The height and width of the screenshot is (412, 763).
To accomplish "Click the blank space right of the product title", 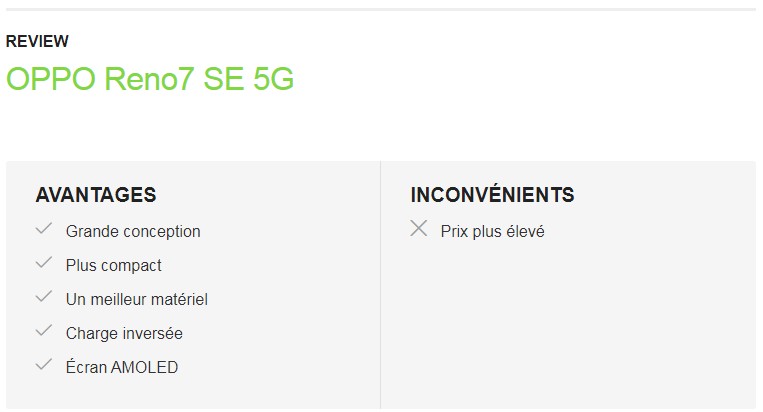I will 530,80.
